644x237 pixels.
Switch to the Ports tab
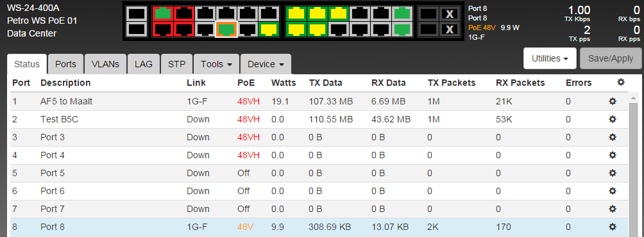[x=65, y=65]
